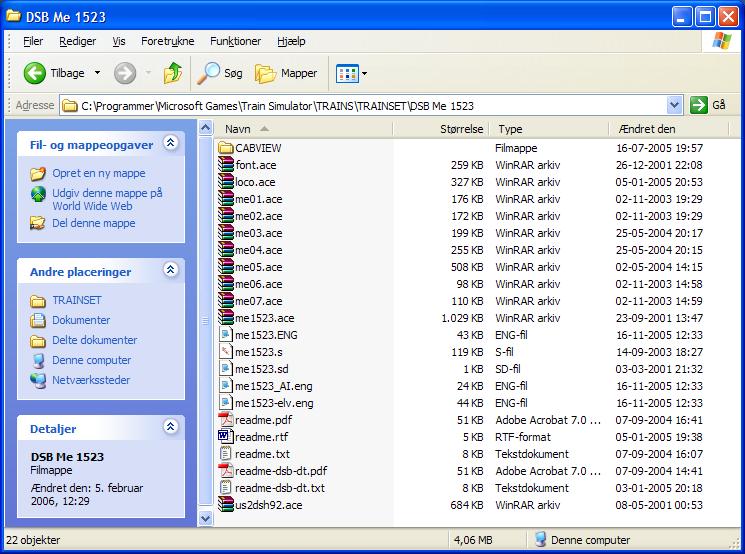Open the Netværkssteder link
745x554 pixels.
click(91, 380)
